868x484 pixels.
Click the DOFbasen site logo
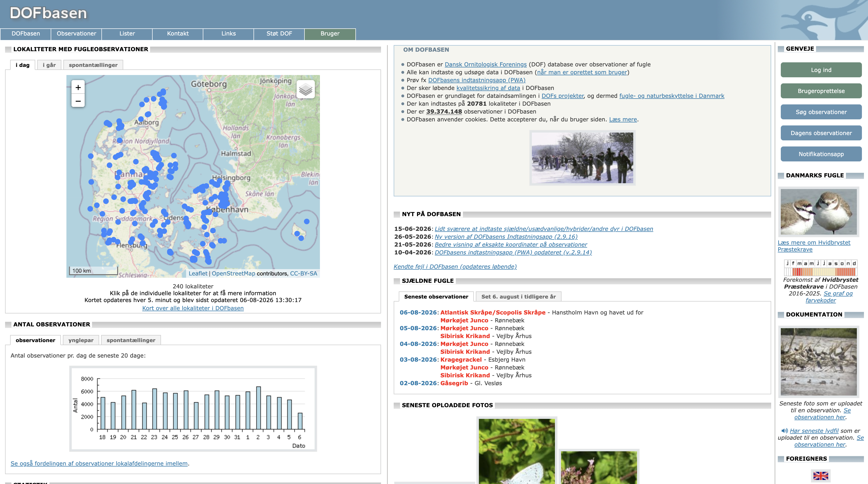click(x=48, y=13)
